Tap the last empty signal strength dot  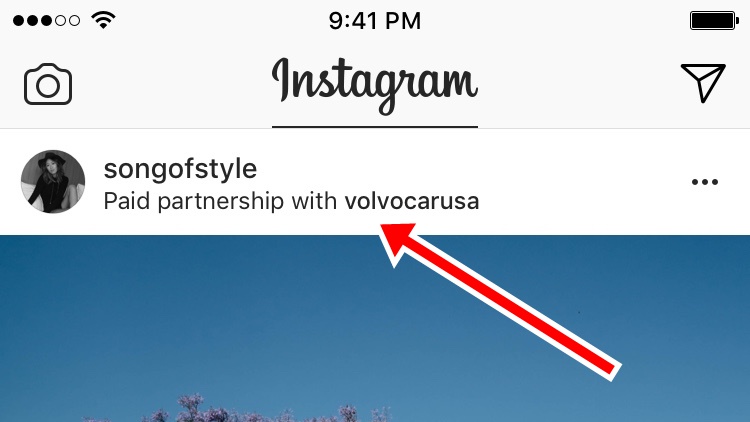pyautogui.click(x=74, y=21)
